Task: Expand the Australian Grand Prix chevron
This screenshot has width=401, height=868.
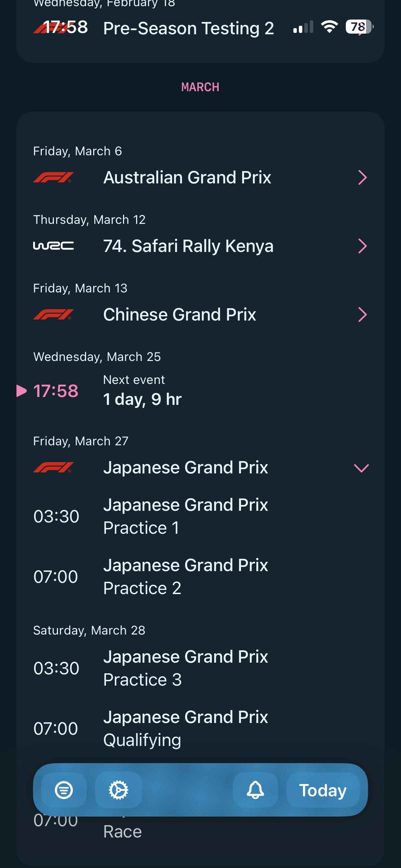Action: pos(362,178)
